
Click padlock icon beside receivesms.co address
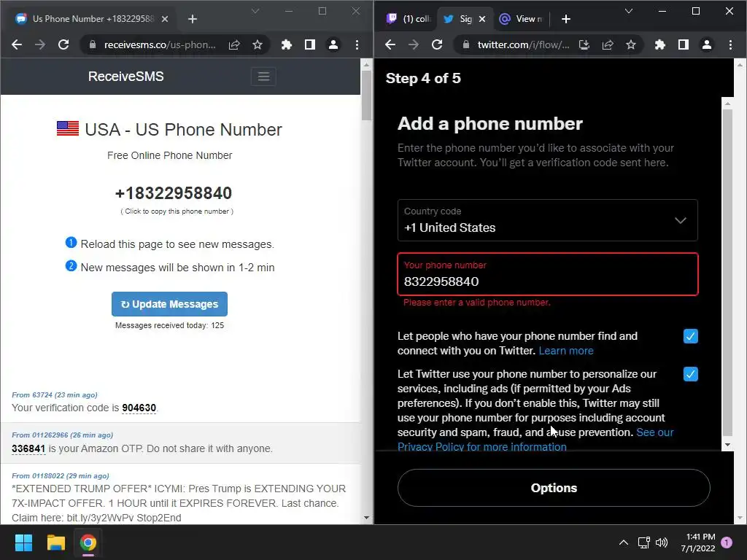click(x=93, y=44)
